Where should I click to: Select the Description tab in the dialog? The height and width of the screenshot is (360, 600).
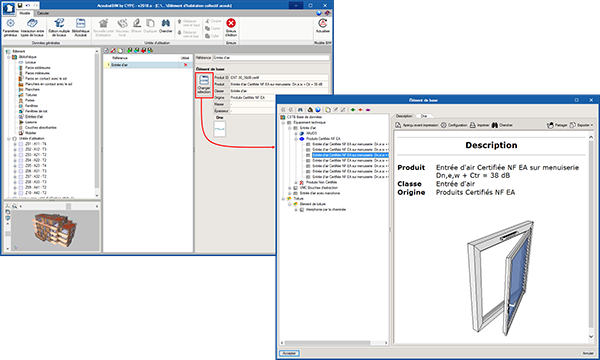404,116
